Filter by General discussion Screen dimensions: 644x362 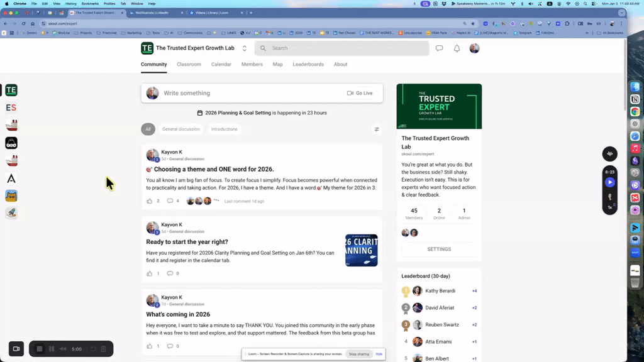(180, 129)
